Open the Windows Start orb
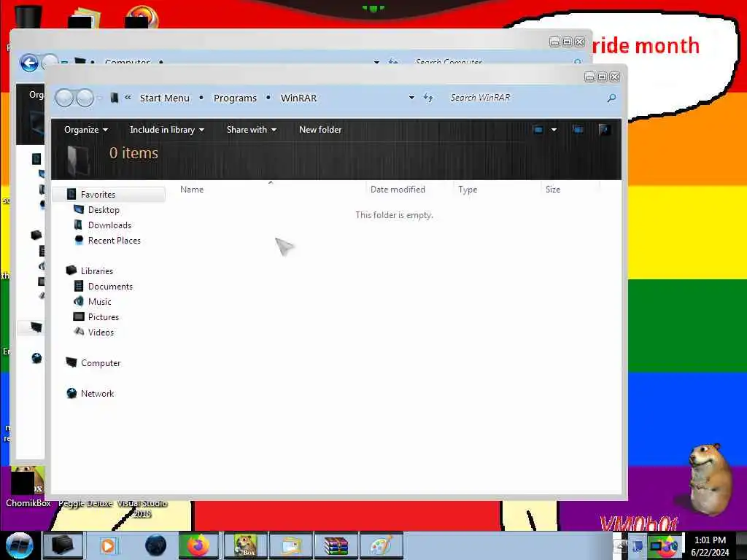Viewport: 747px width, 560px height. (20, 545)
